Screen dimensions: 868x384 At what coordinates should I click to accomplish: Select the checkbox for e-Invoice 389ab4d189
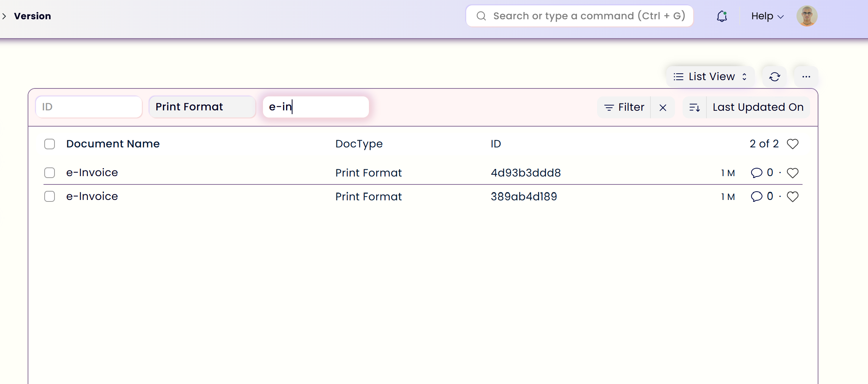tap(50, 197)
